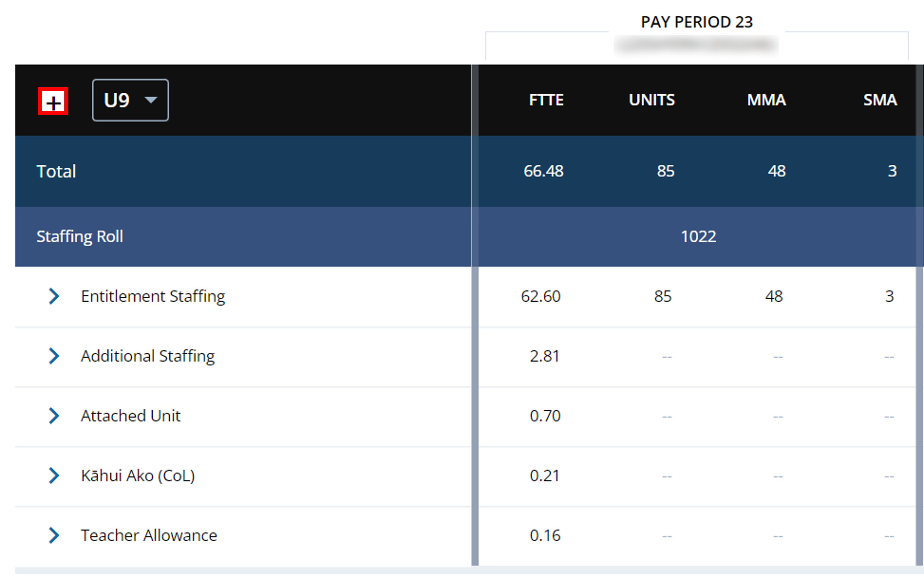Expand the Entitlement Staffing row

tap(54, 296)
